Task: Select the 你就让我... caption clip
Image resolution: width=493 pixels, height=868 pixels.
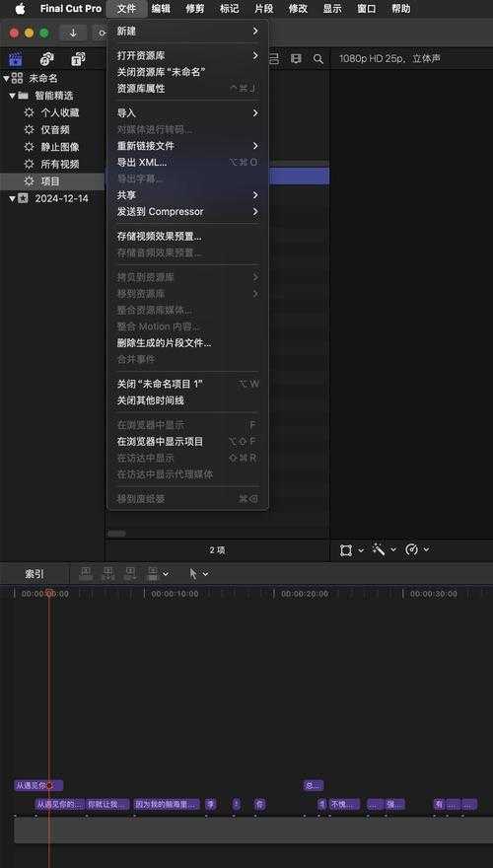Action: tap(107, 804)
